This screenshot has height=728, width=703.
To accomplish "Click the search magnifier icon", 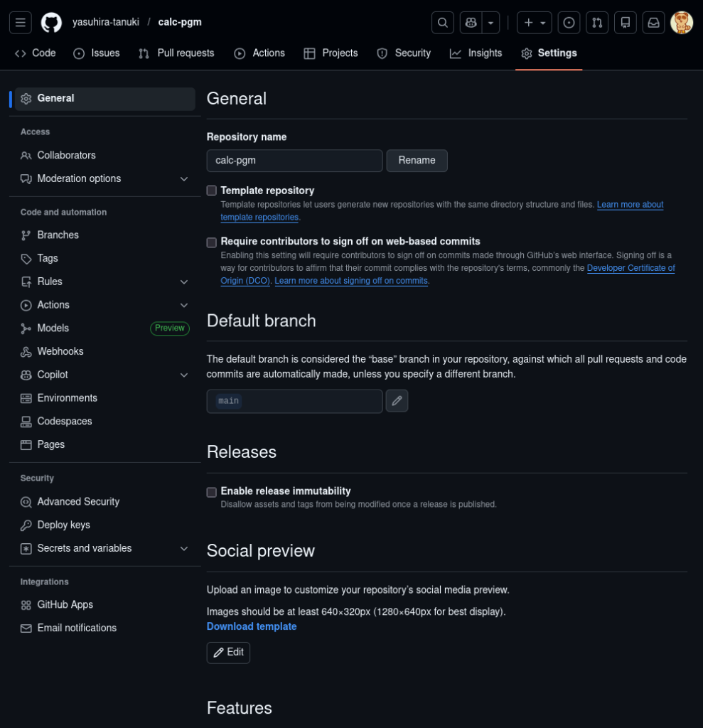I will coord(442,23).
